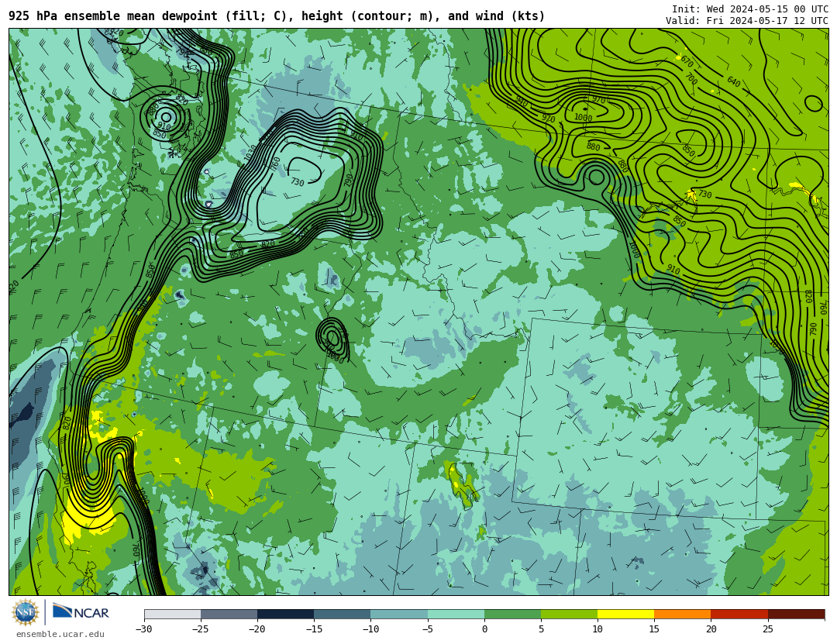Click the -25 colorbar tick label

click(200, 629)
